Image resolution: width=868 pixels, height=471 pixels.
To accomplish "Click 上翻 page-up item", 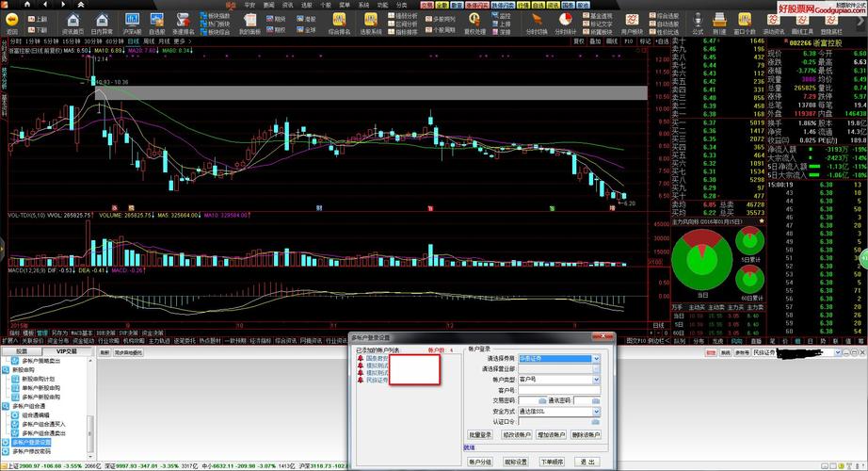I will pos(38,19).
